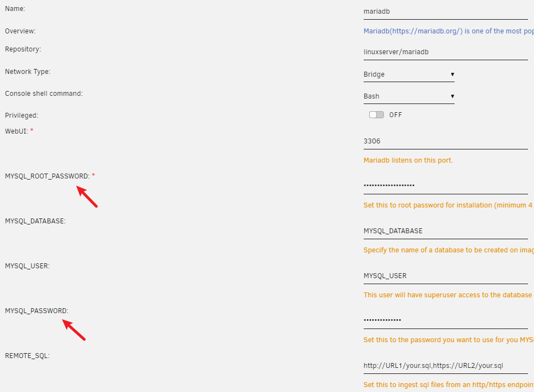Click the MYSQL_ROOT_PASSWORD label

pos(47,176)
